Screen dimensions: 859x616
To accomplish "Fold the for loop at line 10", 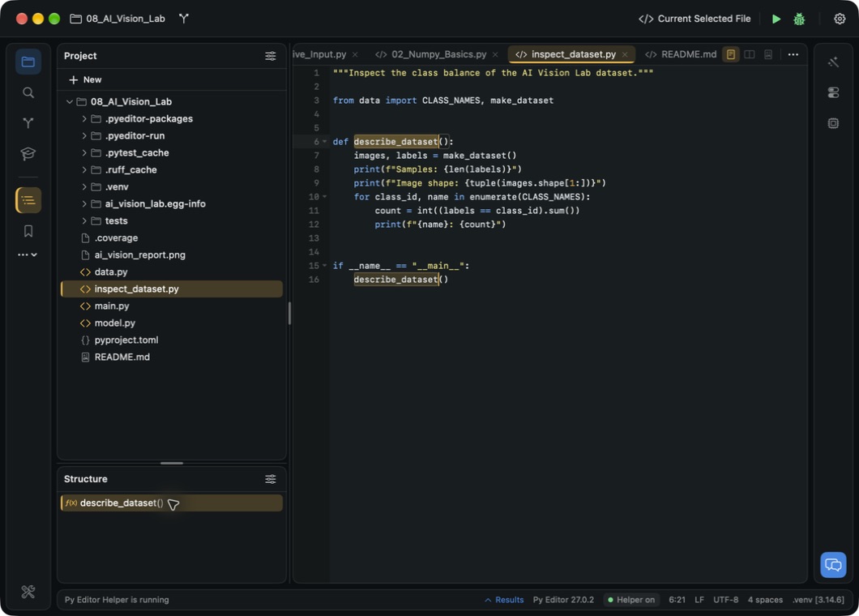I will pyautogui.click(x=324, y=197).
